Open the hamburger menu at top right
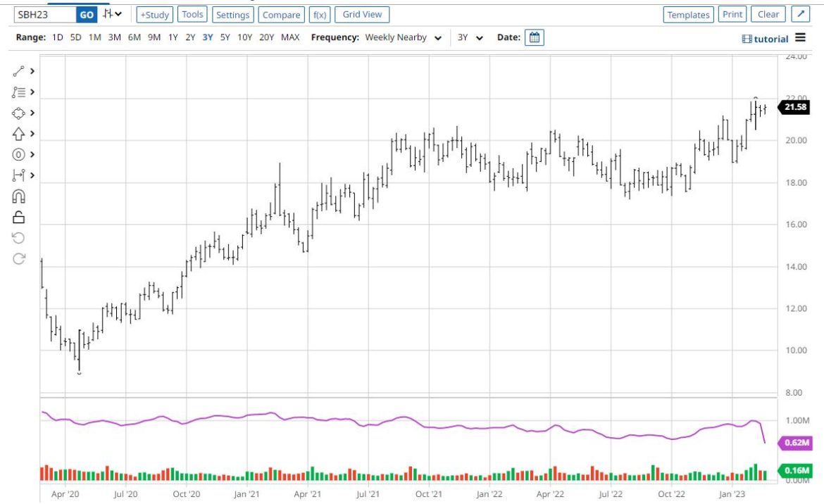Image resolution: width=824 pixels, height=504 pixels. pyautogui.click(x=800, y=39)
